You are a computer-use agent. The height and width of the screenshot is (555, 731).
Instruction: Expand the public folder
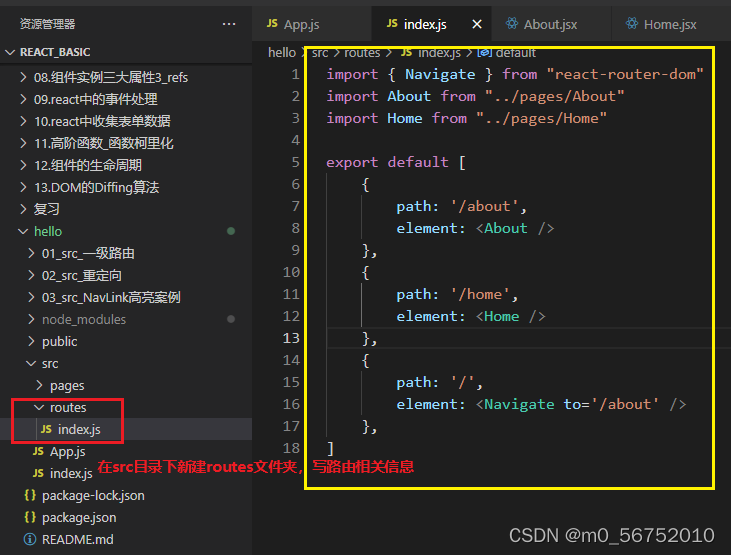[60, 341]
